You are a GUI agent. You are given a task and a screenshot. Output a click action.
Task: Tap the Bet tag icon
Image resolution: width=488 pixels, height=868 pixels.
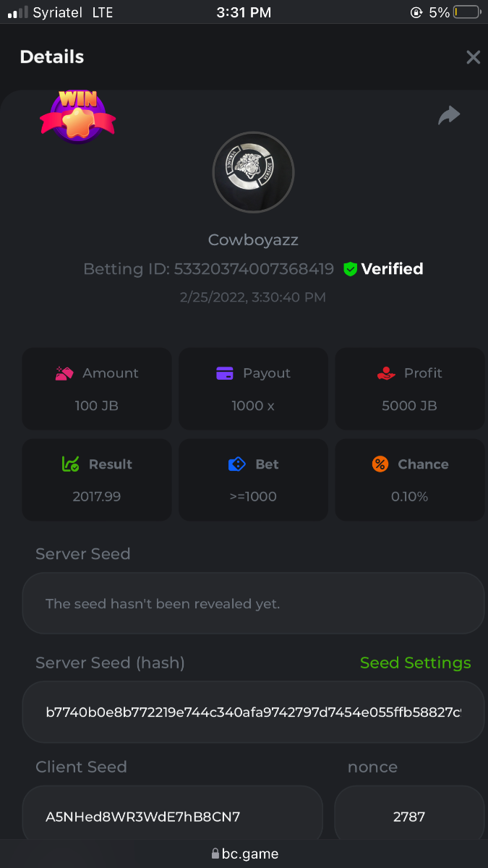click(x=236, y=464)
